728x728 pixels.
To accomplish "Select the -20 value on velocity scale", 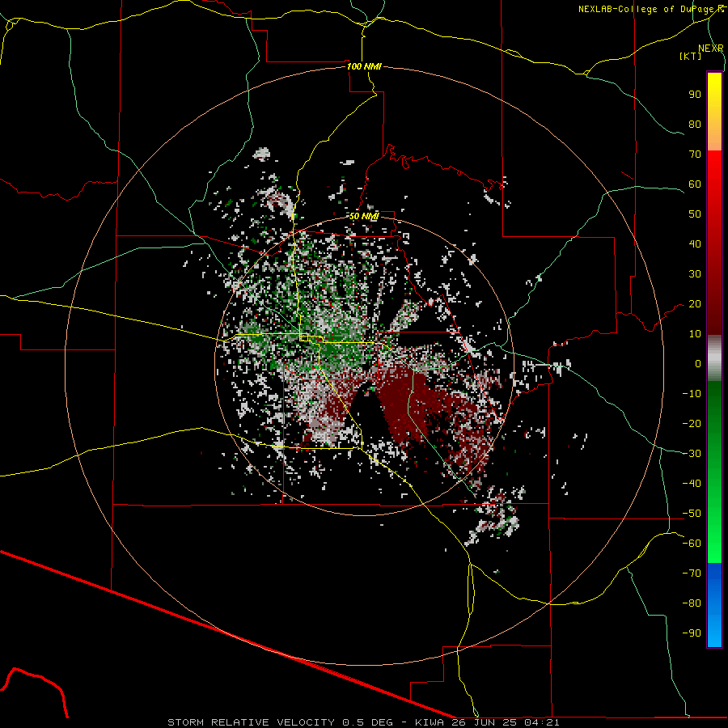I will [692, 424].
